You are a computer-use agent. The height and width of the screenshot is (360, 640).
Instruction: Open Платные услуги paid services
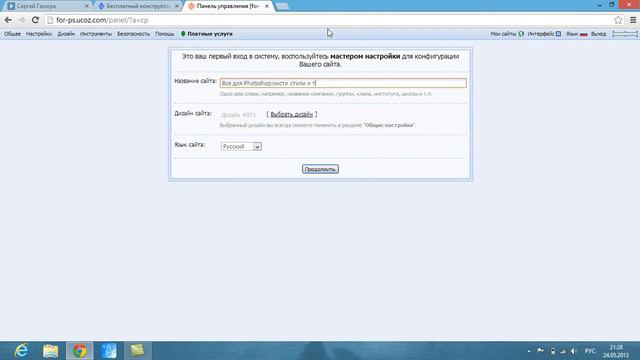point(210,34)
